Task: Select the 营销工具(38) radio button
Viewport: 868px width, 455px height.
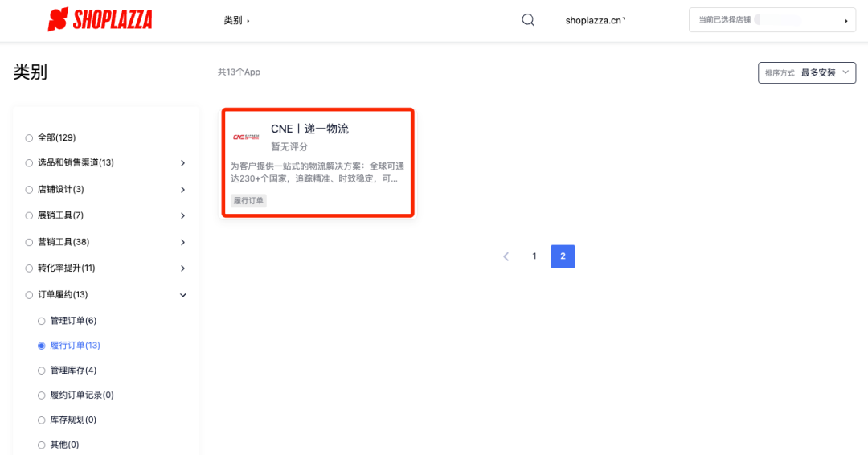Action: [x=29, y=242]
